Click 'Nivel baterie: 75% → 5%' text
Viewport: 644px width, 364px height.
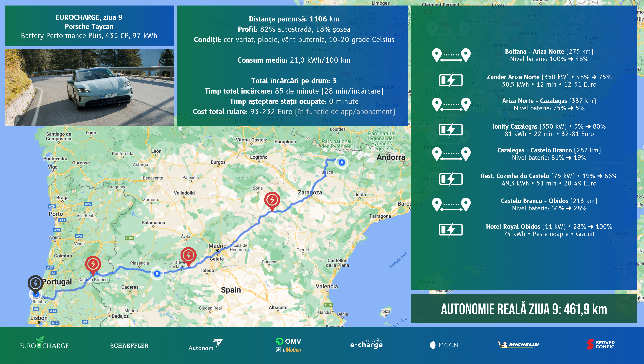[x=549, y=108]
